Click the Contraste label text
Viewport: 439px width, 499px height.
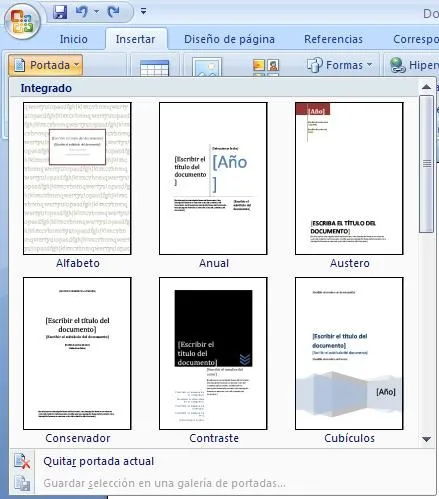[214, 438]
